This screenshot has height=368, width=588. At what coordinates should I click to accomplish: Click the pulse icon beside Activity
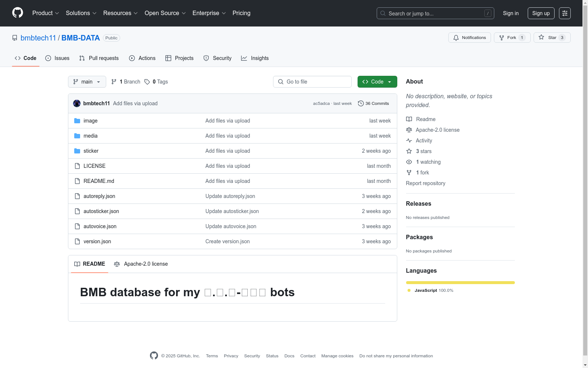pyautogui.click(x=409, y=141)
